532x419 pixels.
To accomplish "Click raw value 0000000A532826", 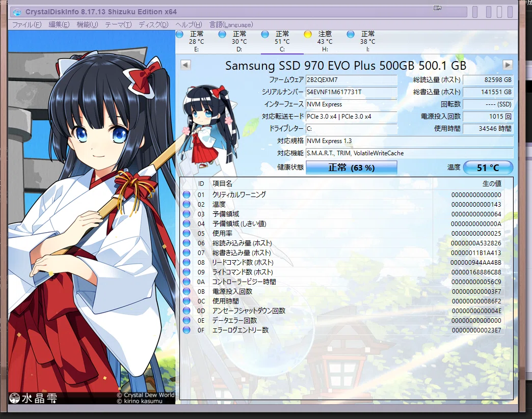I will pos(476,243).
